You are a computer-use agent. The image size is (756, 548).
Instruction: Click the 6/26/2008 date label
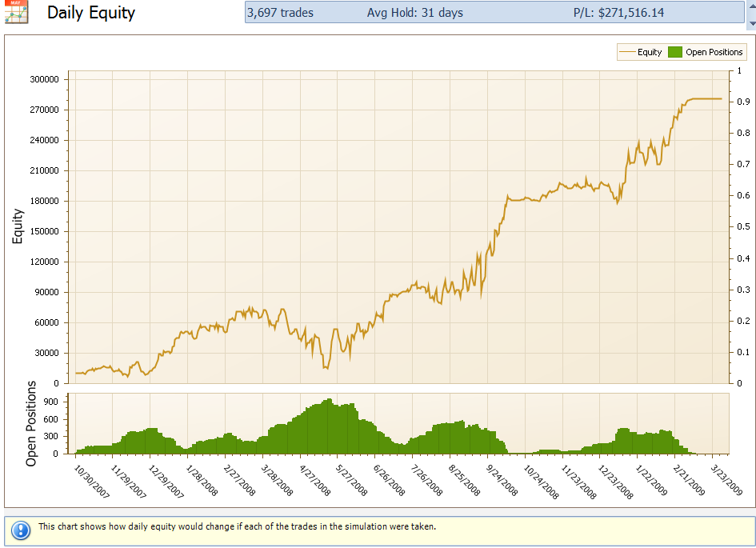click(390, 481)
